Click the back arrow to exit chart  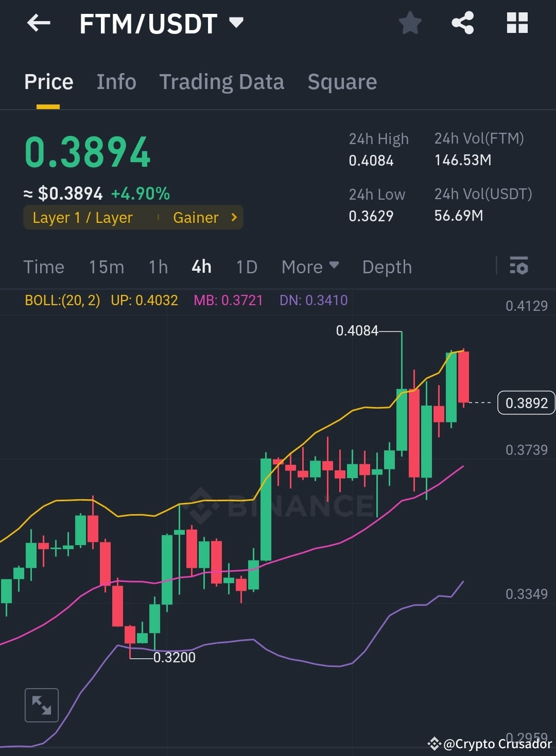[x=39, y=23]
